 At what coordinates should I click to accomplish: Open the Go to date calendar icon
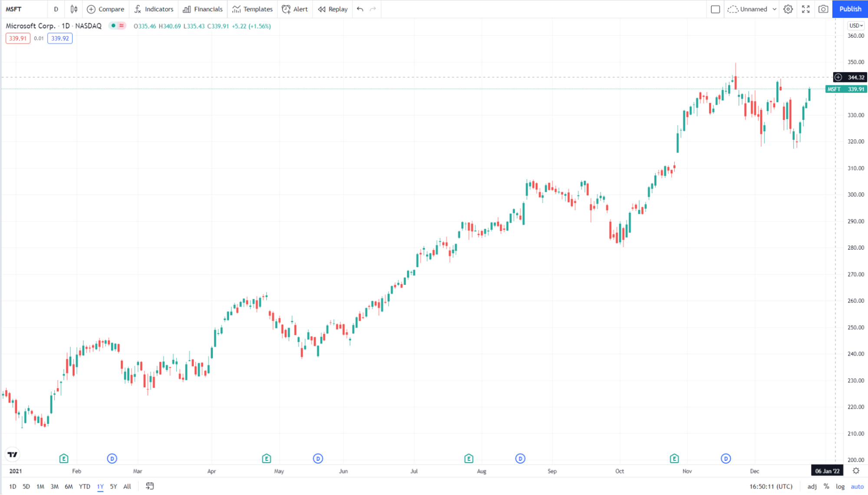point(150,486)
